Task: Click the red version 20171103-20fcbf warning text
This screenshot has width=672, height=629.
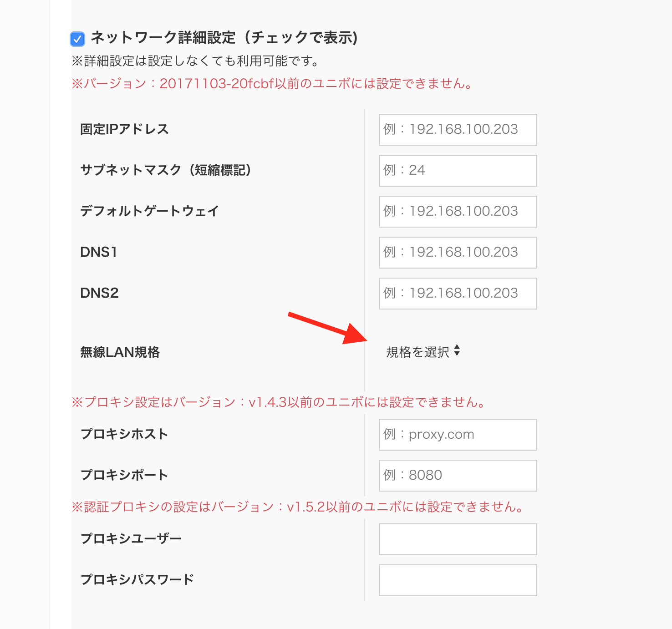Action: 273,84
